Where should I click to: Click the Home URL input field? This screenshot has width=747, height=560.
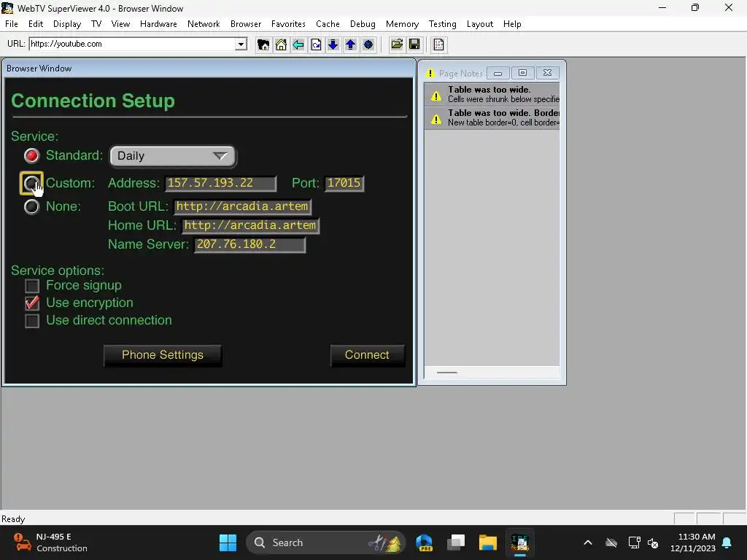click(x=251, y=226)
